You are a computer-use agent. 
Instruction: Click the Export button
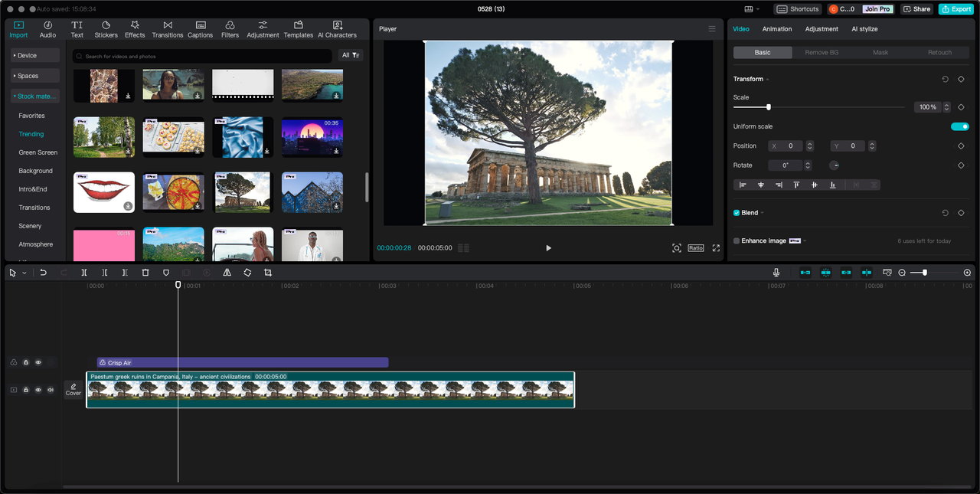(956, 9)
